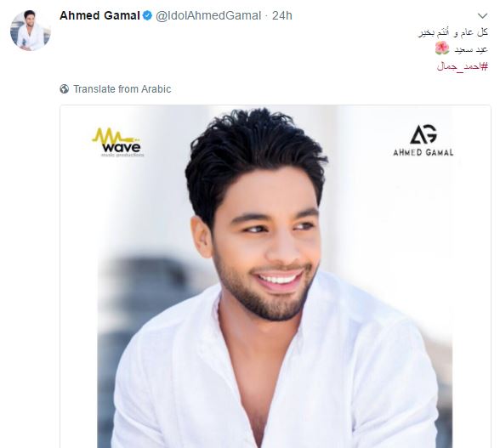Click the Ahmed Gamal display name
Screen dimensions: 500x448
click(99, 15)
